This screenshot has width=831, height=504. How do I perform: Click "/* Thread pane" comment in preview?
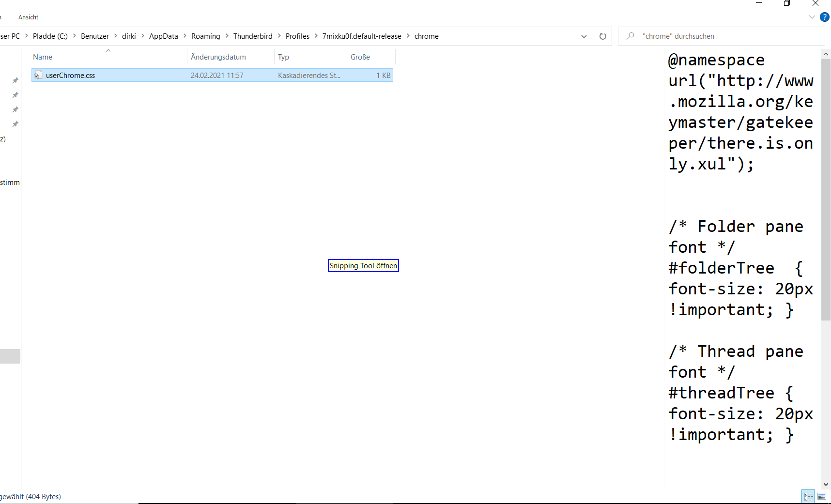tap(736, 351)
